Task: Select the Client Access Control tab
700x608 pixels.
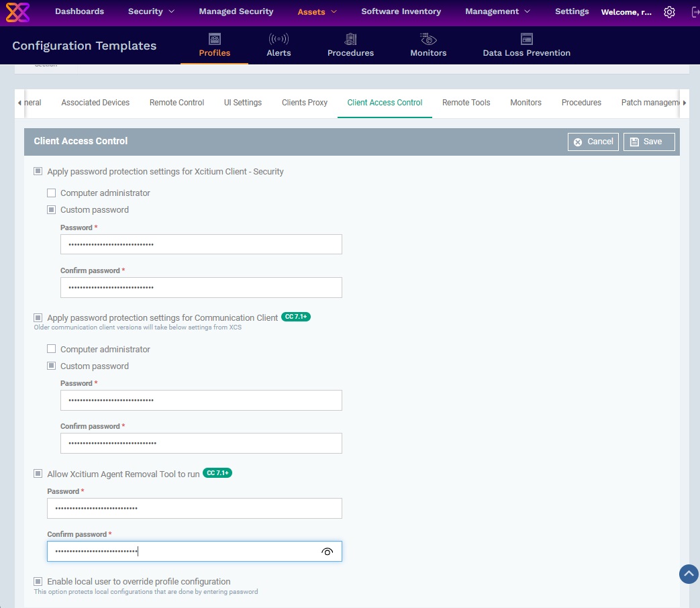Action: [385, 103]
